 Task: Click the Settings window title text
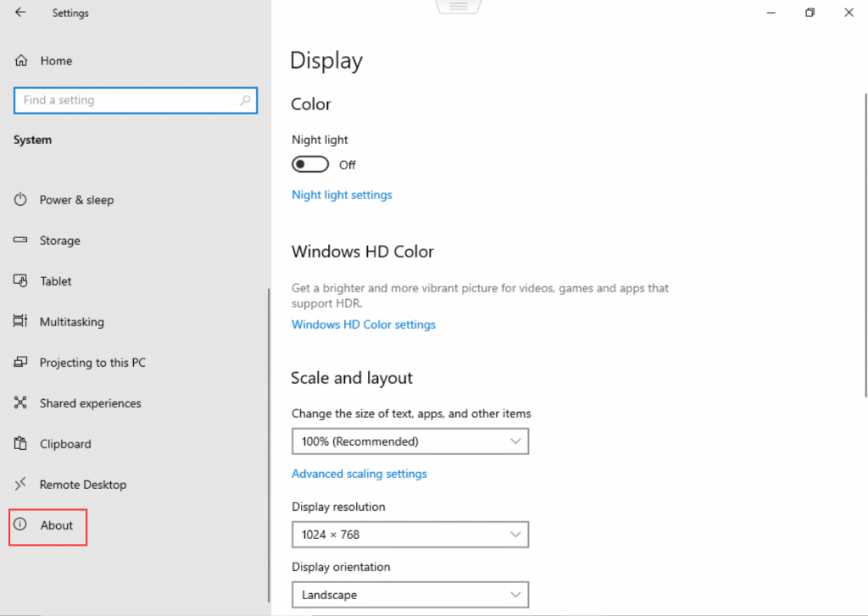tap(70, 13)
